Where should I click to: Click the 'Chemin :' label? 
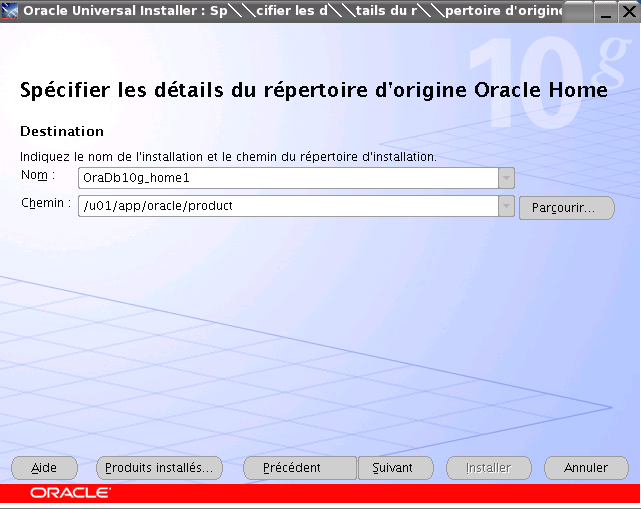[x=46, y=203]
